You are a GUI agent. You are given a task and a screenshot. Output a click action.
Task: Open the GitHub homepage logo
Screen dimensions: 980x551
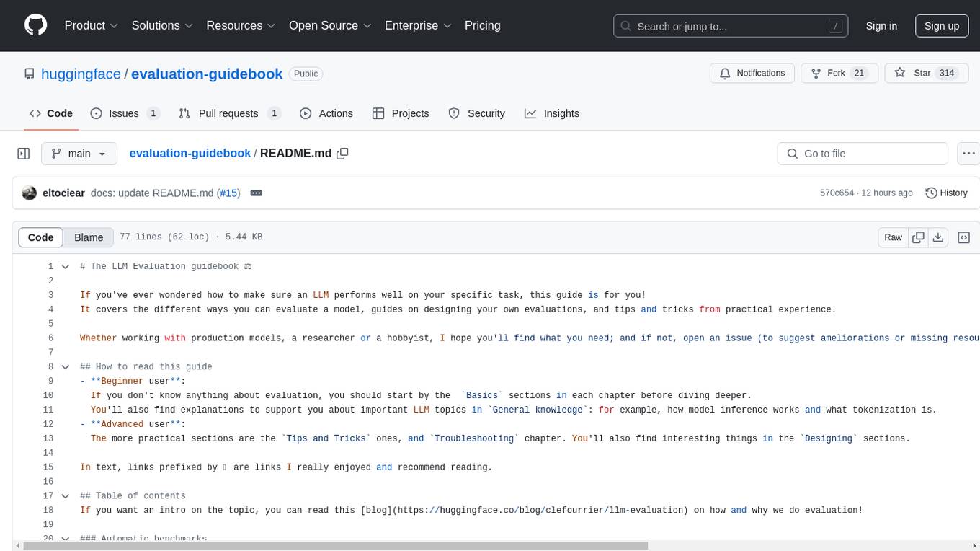[35, 25]
